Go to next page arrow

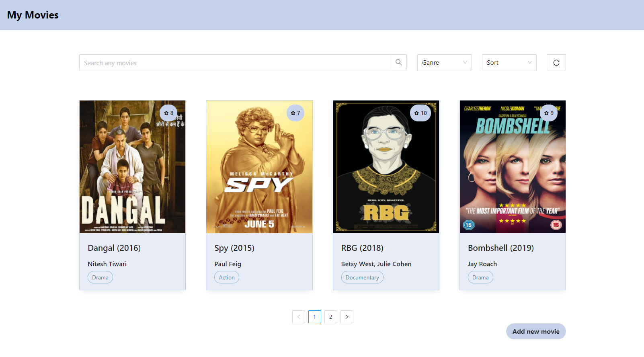click(347, 317)
